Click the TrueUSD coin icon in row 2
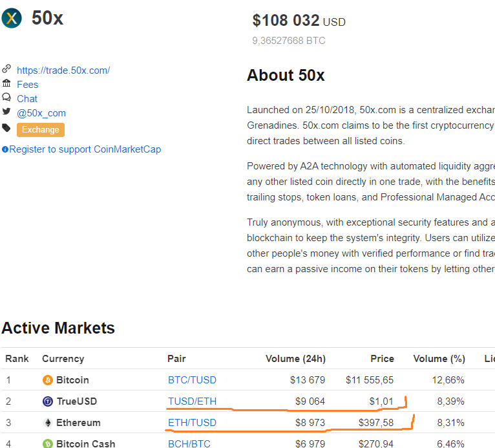Viewport: 495px width, 448px height. tap(48, 401)
